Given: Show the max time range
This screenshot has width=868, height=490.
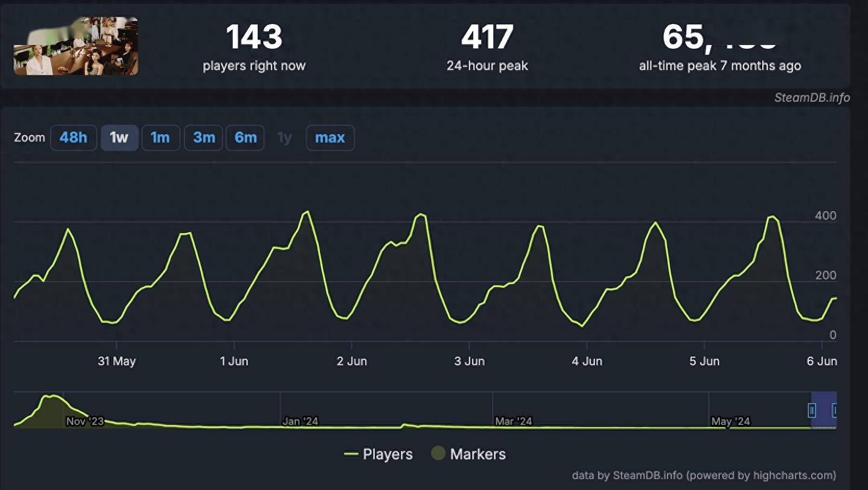Looking at the screenshot, I should [330, 138].
